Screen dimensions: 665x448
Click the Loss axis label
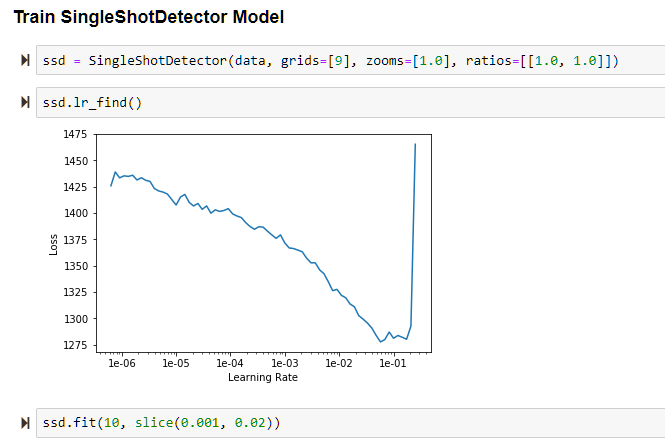[53, 245]
